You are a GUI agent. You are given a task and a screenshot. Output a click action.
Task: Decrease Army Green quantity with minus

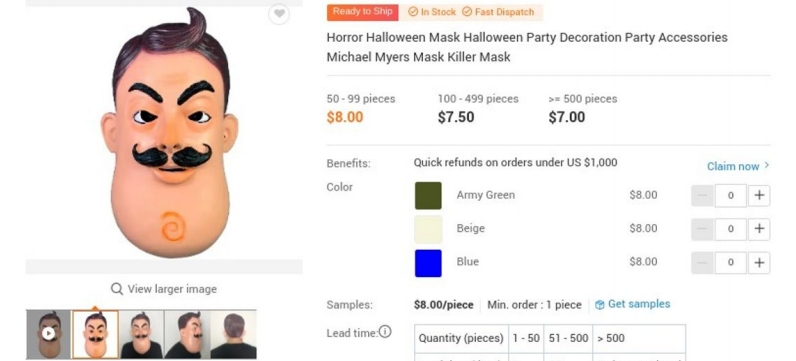pyautogui.click(x=703, y=195)
